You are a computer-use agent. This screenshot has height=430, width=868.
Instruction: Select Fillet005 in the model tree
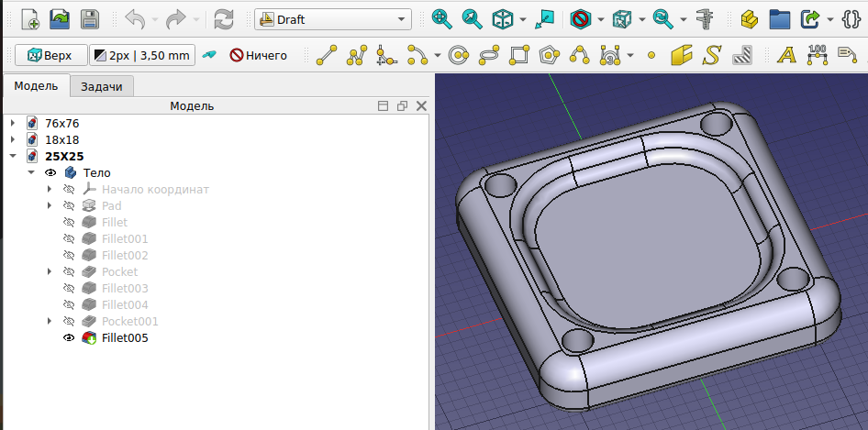pyautogui.click(x=125, y=337)
